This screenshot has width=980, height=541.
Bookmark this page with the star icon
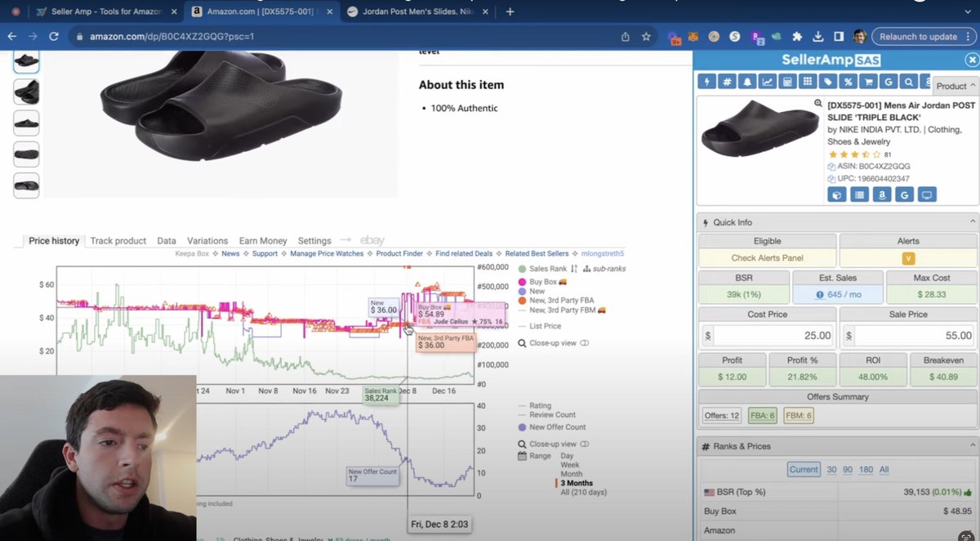[646, 37]
